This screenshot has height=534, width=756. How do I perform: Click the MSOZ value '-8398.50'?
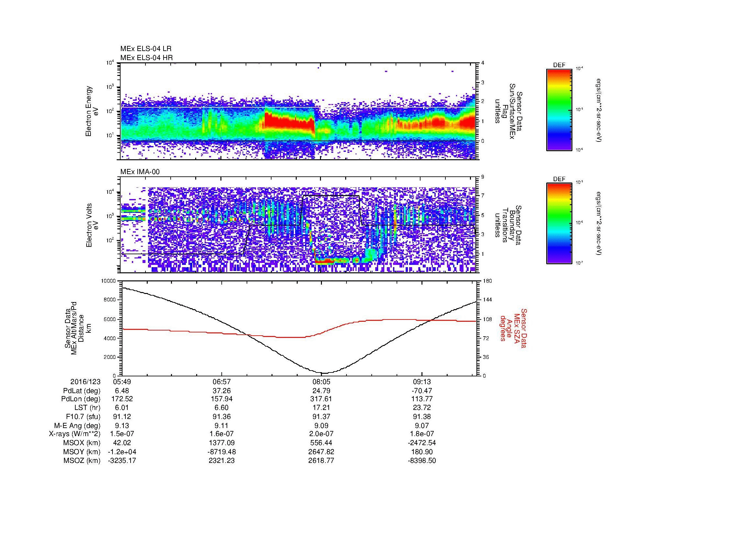[x=421, y=461]
